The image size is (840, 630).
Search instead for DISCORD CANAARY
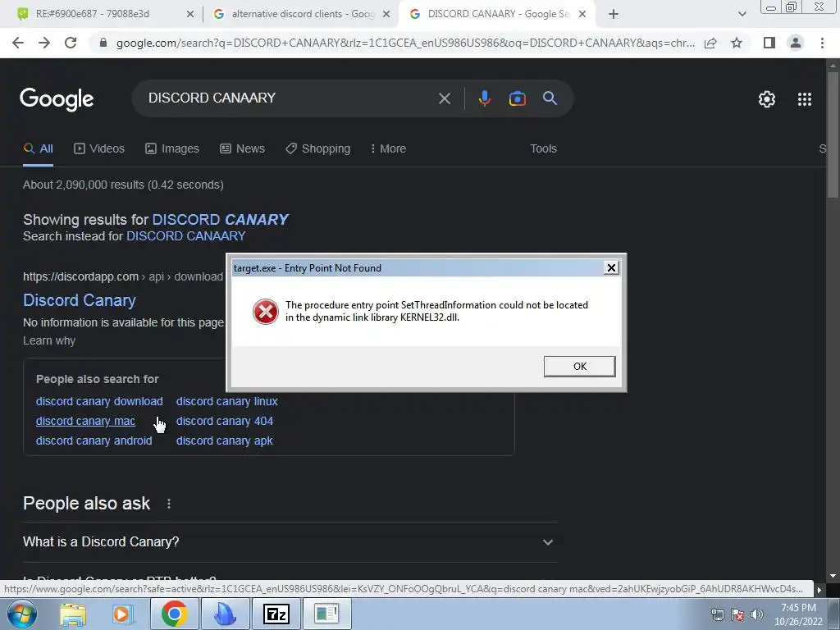click(x=186, y=236)
